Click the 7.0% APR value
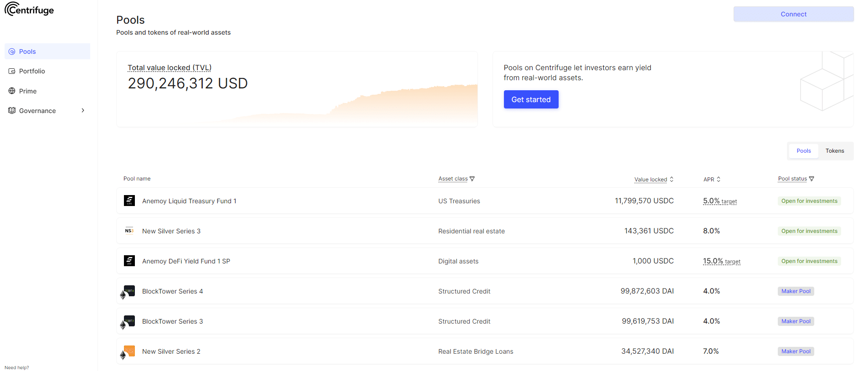 (x=711, y=351)
